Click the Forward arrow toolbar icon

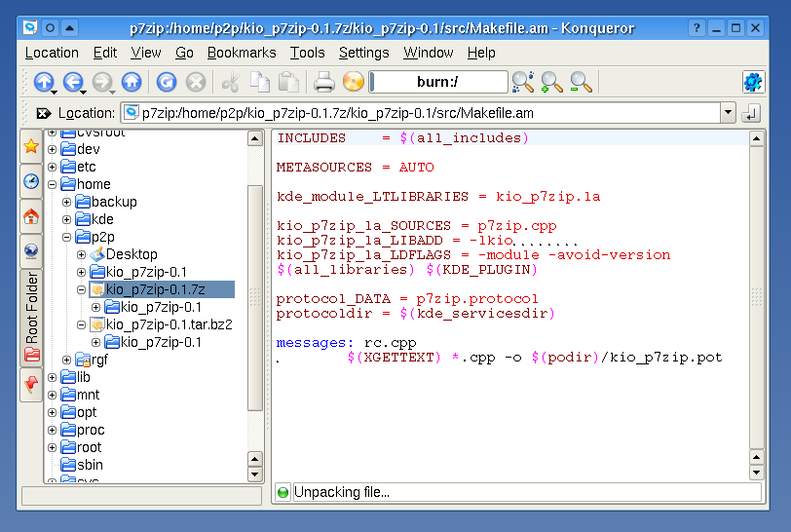103,82
